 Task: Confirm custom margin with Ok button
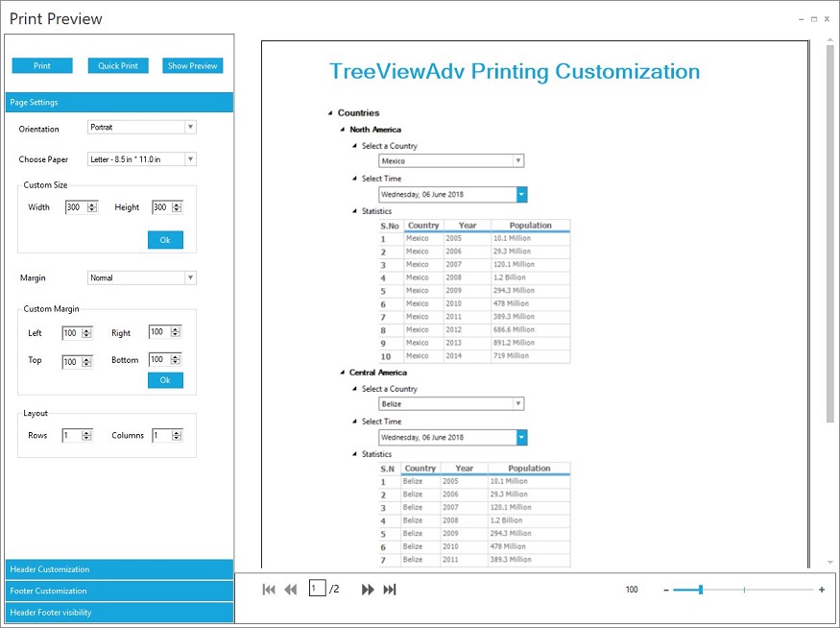(x=165, y=380)
